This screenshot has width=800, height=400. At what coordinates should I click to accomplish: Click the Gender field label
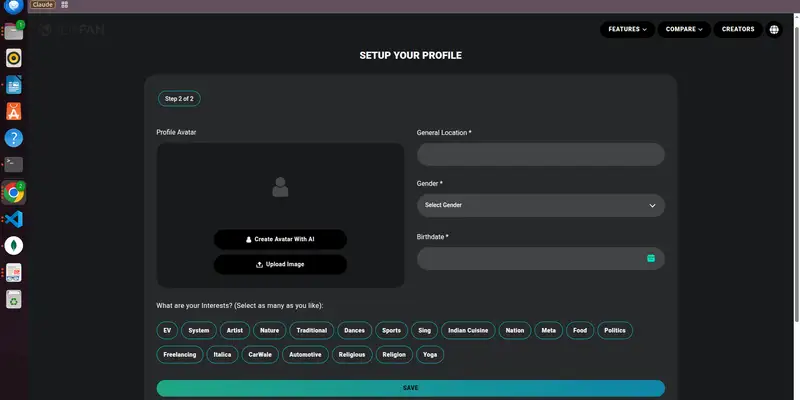point(430,184)
